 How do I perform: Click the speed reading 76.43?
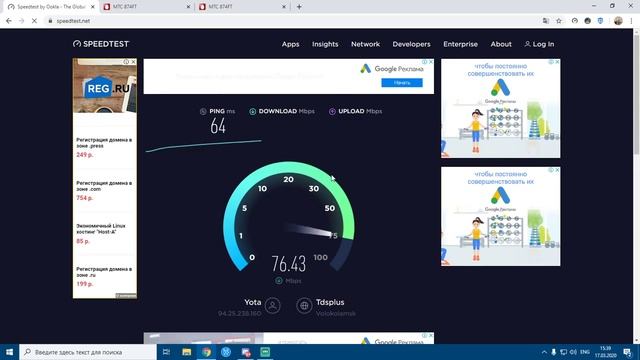point(289,264)
